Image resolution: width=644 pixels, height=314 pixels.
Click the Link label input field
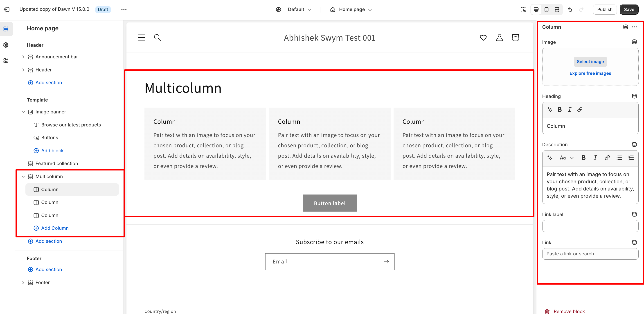[590, 226]
